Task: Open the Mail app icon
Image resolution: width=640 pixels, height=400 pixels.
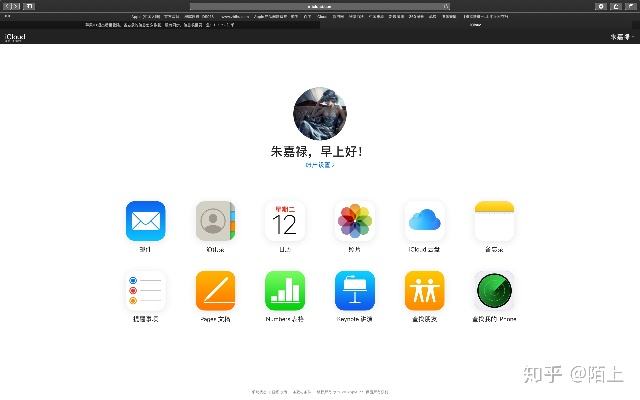Action: 145,221
